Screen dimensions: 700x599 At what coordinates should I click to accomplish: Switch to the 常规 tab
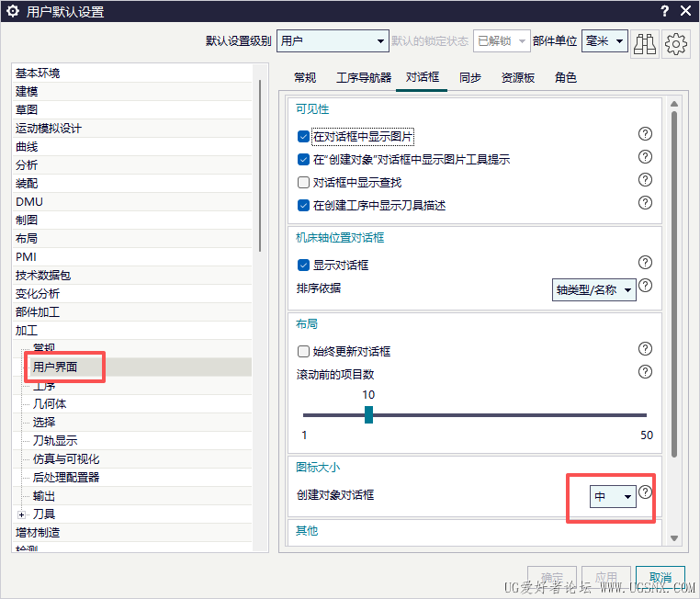click(x=305, y=78)
